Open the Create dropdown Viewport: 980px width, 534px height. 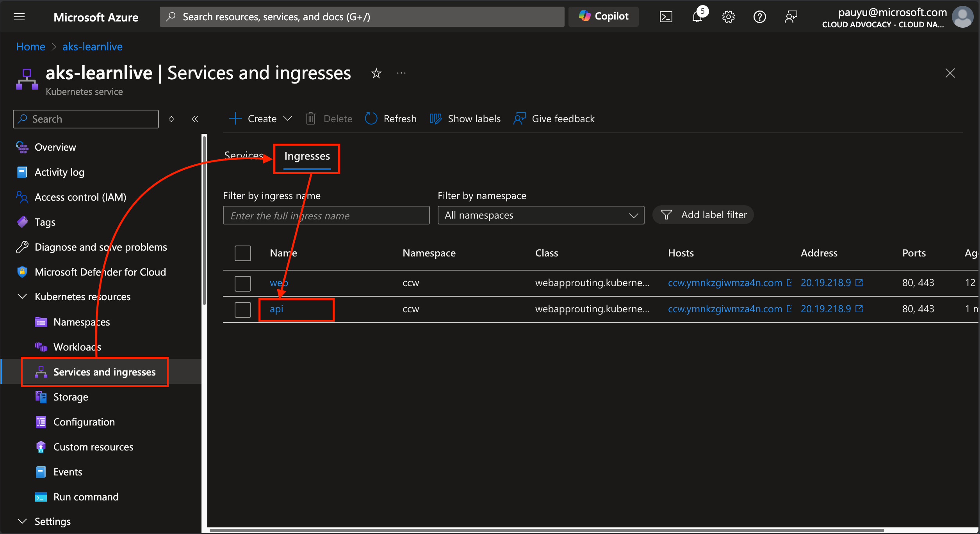260,119
